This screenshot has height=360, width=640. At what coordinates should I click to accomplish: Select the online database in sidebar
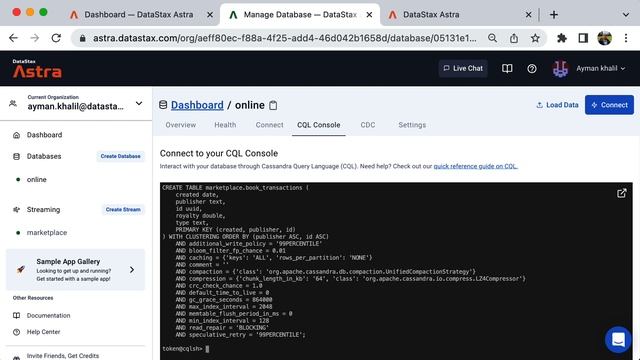36,179
